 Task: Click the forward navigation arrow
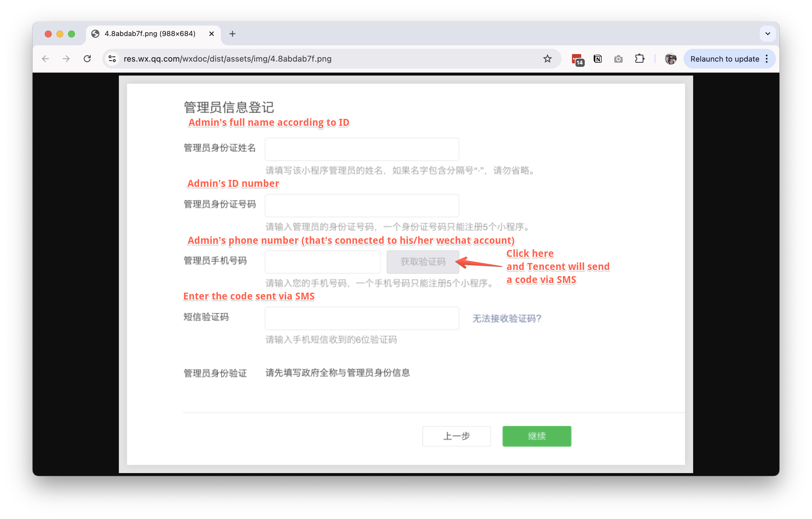tap(66, 59)
